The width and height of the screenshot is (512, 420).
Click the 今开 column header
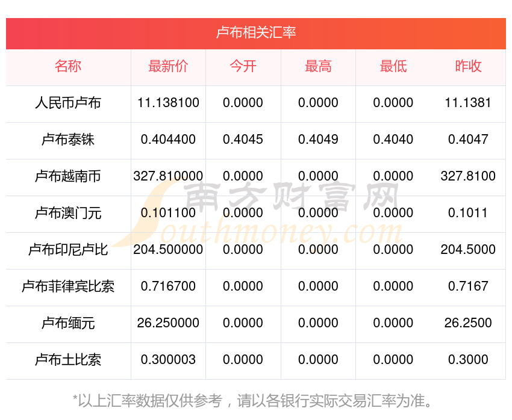[x=243, y=66]
